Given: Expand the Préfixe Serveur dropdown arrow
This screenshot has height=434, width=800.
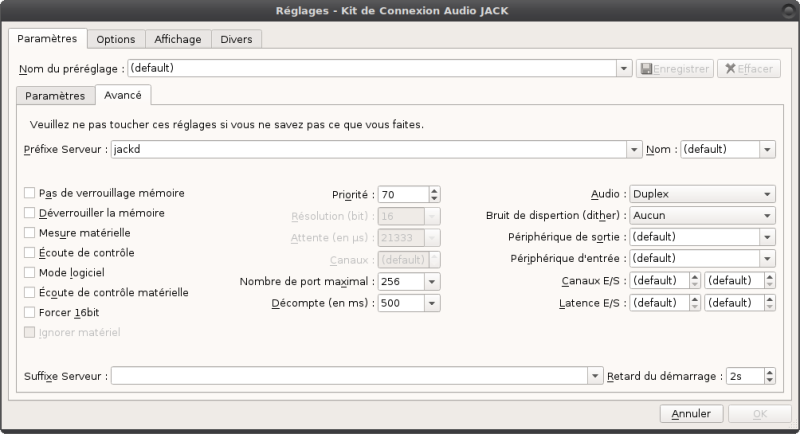Looking at the screenshot, I should click(x=634, y=149).
